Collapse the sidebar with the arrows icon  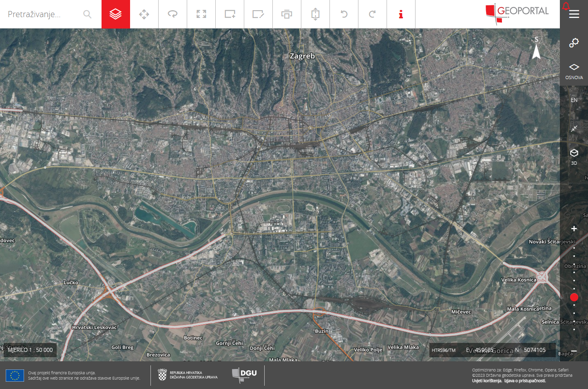click(x=574, y=128)
